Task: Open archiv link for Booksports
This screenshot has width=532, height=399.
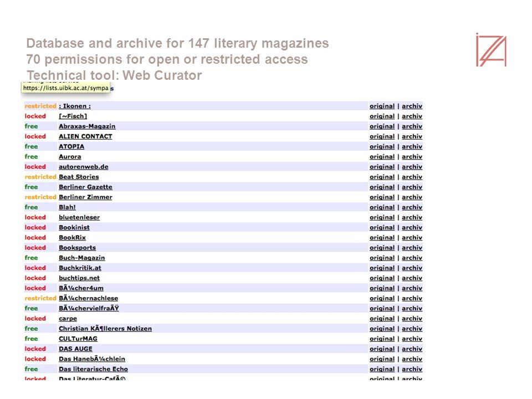Action: pyautogui.click(x=412, y=248)
